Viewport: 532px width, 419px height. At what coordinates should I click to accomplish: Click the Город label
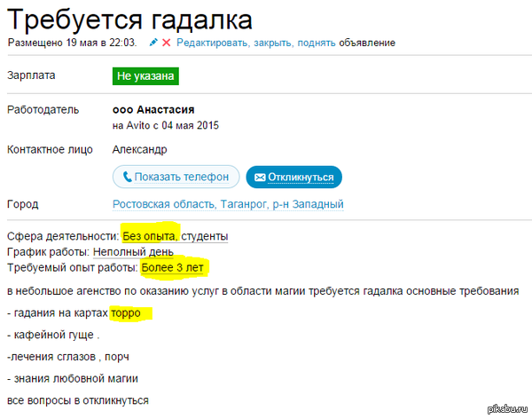[23, 204]
